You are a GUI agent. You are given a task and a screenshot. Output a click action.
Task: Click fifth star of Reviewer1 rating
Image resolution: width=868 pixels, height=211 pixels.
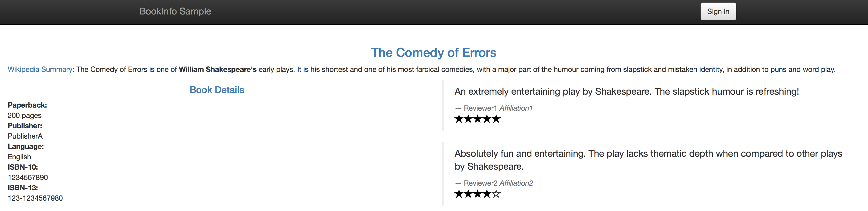[x=496, y=119]
